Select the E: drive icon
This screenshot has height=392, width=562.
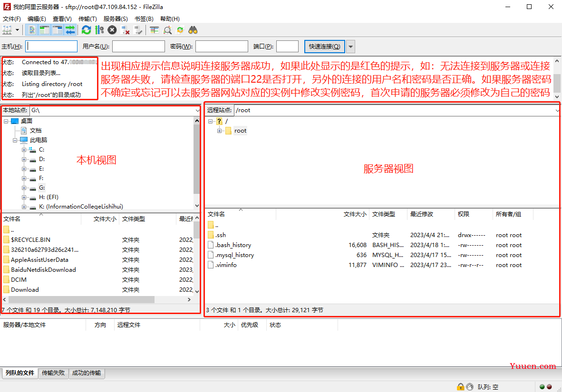point(33,169)
